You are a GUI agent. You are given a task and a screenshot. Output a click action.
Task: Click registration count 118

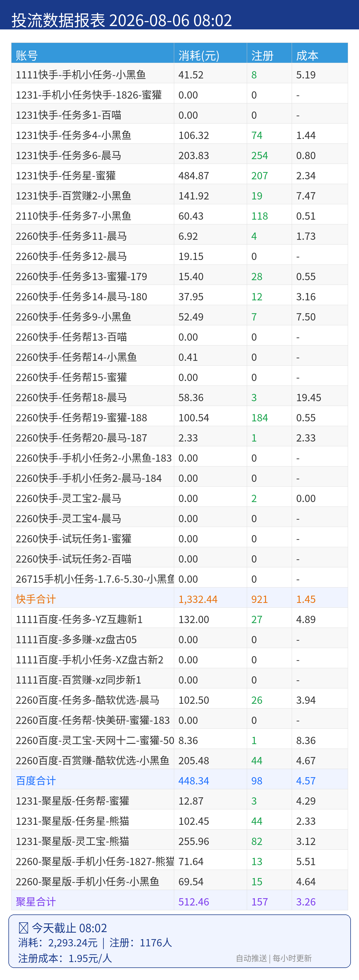(x=260, y=216)
